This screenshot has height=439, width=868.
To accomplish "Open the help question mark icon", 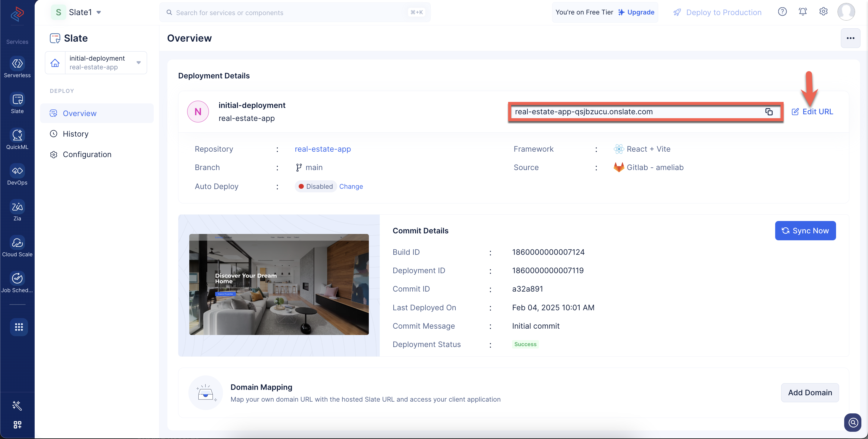I will (782, 12).
